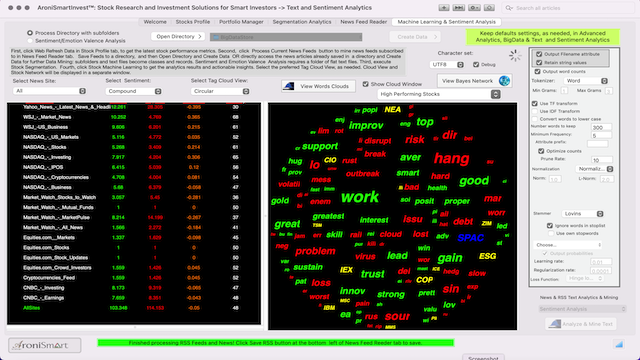
Task: Expand the High Performing Stocks dropdown
Action: [x=439, y=94]
